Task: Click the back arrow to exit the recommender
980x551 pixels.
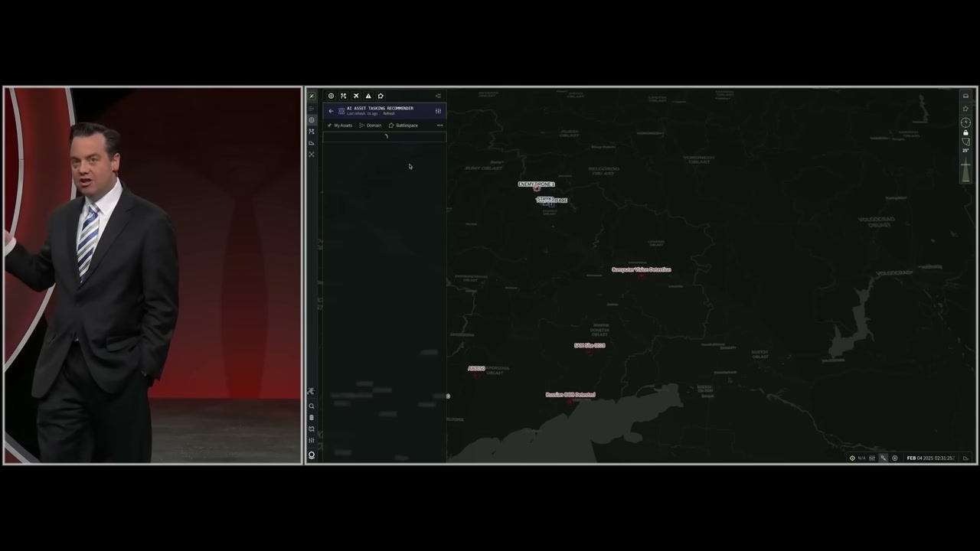Action: pos(331,111)
